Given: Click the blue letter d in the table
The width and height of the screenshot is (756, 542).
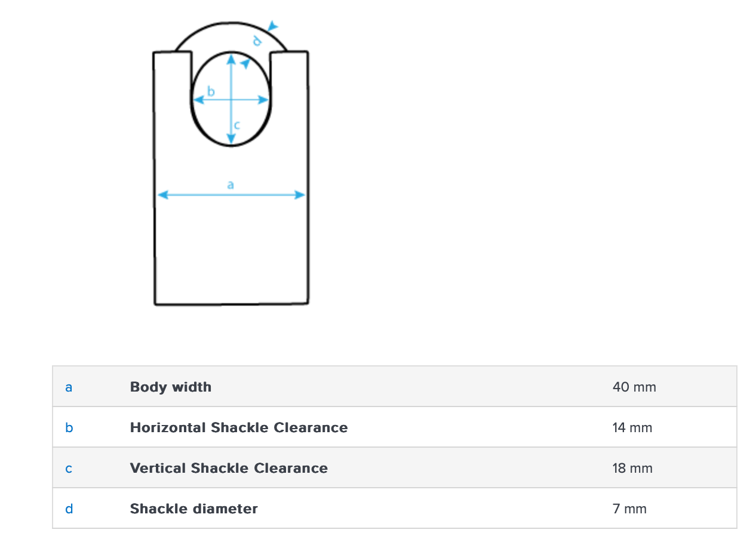Looking at the screenshot, I should click(69, 509).
